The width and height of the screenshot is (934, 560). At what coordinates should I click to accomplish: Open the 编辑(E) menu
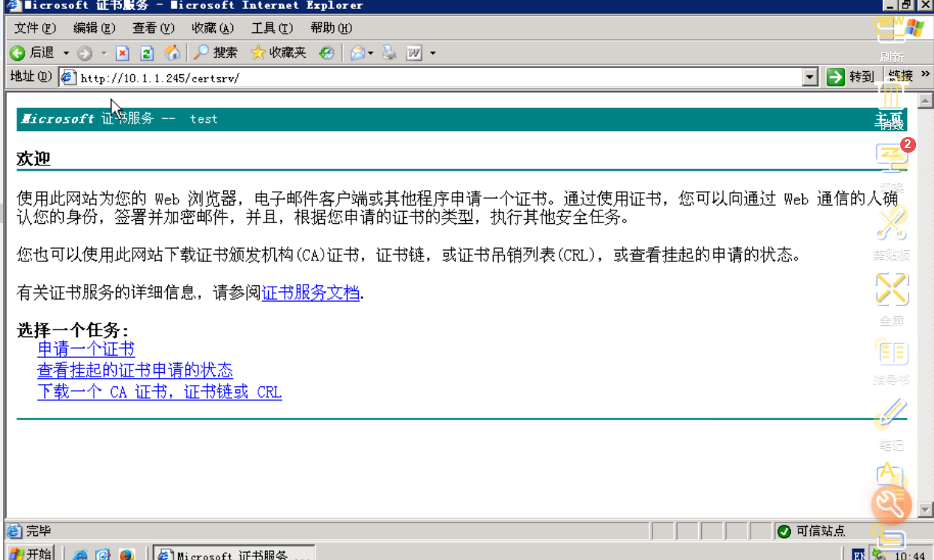pyautogui.click(x=94, y=28)
